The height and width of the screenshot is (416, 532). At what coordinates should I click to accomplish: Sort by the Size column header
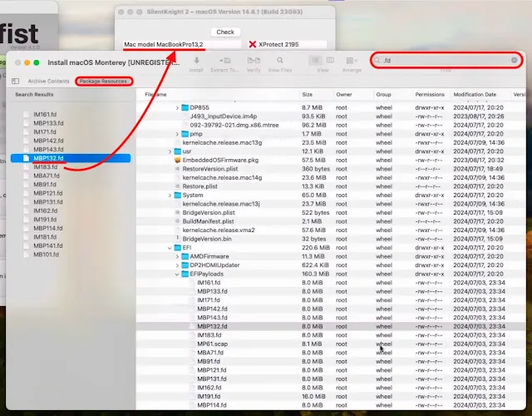click(x=307, y=94)
